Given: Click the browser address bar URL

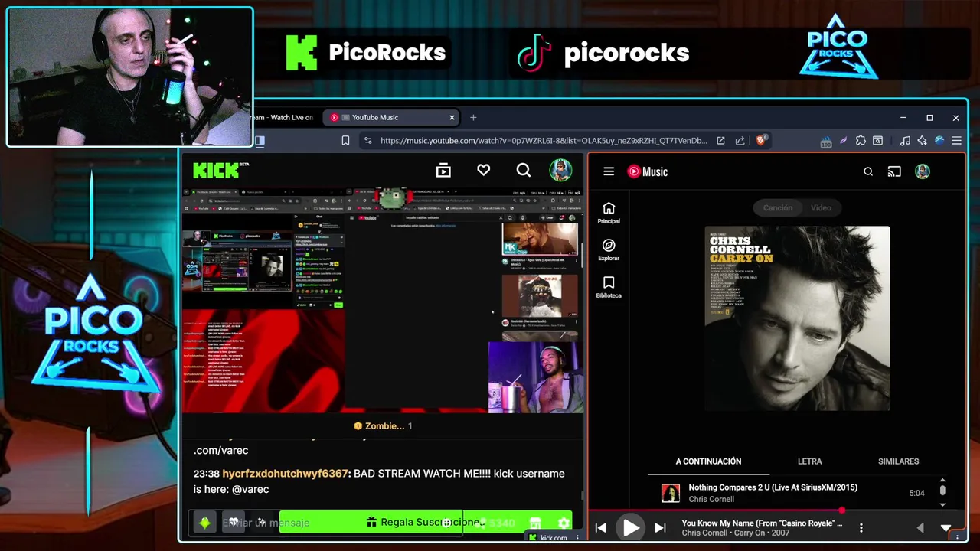Looking at the screenshot, I should (x=544, y=141).
